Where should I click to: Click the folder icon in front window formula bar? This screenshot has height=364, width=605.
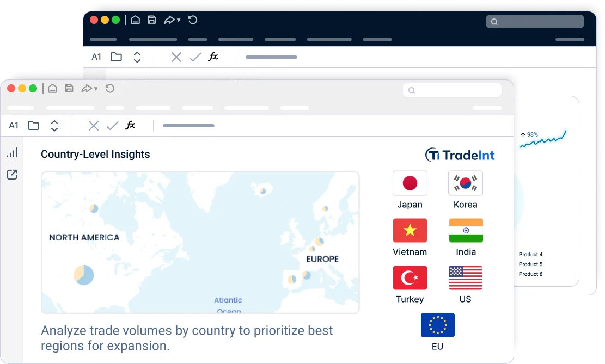pyautogui.click(x=34, y=125)
